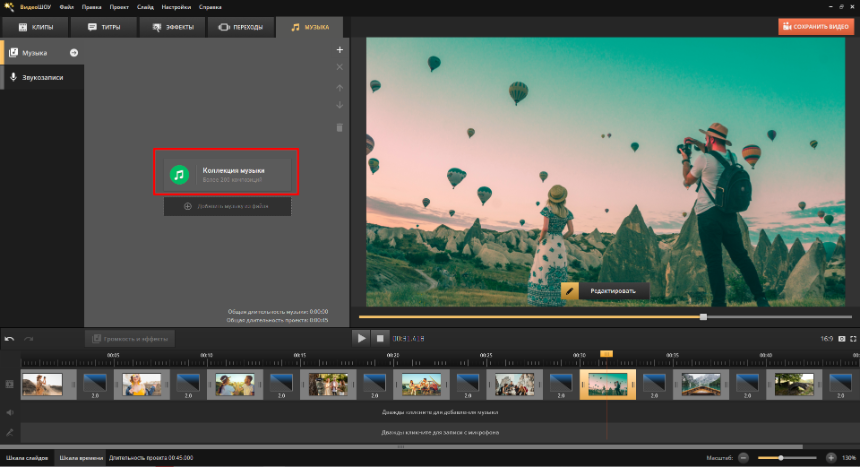Switch to the Эффекты tab
The image size is (860, 467).
(172, 27)
